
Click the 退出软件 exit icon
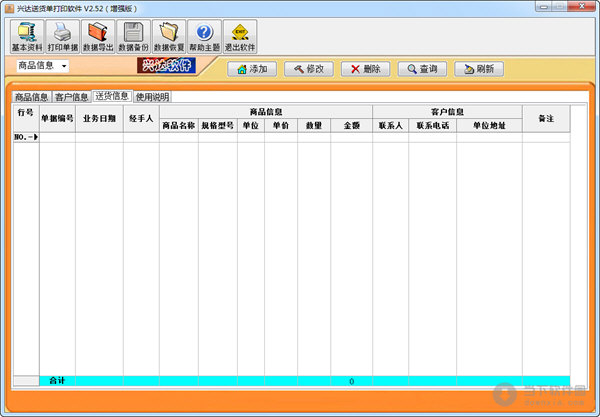coord(240,37)
